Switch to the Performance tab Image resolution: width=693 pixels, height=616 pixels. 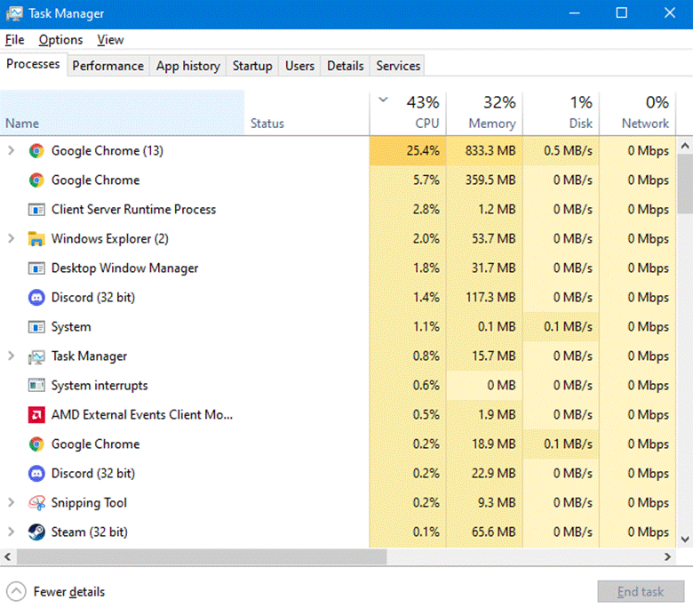coord(108,66)
